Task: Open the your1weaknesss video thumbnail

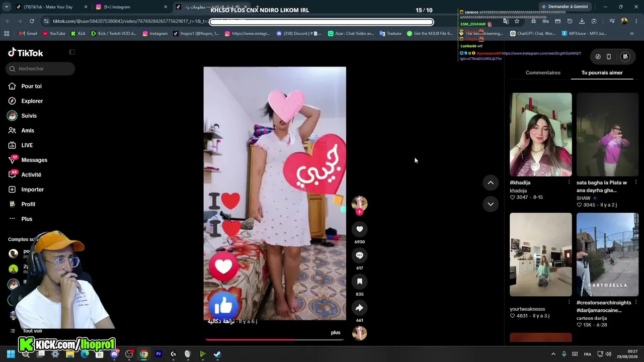Action: 541,255
